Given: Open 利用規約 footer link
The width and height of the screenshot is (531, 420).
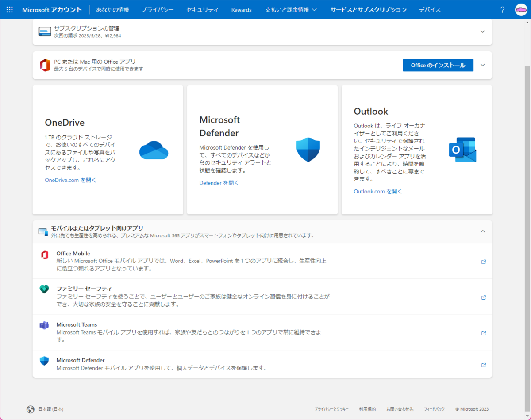Looking at the screenshot, I should coord(367,409).
